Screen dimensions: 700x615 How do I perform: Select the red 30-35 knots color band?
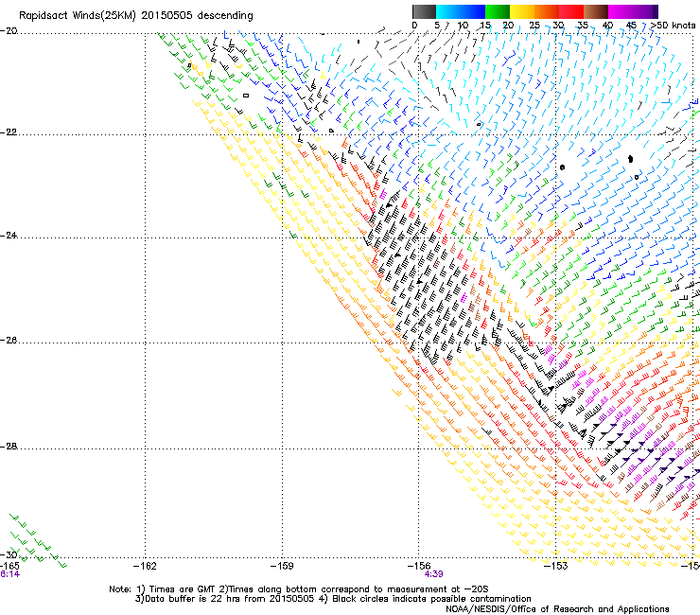571,11
